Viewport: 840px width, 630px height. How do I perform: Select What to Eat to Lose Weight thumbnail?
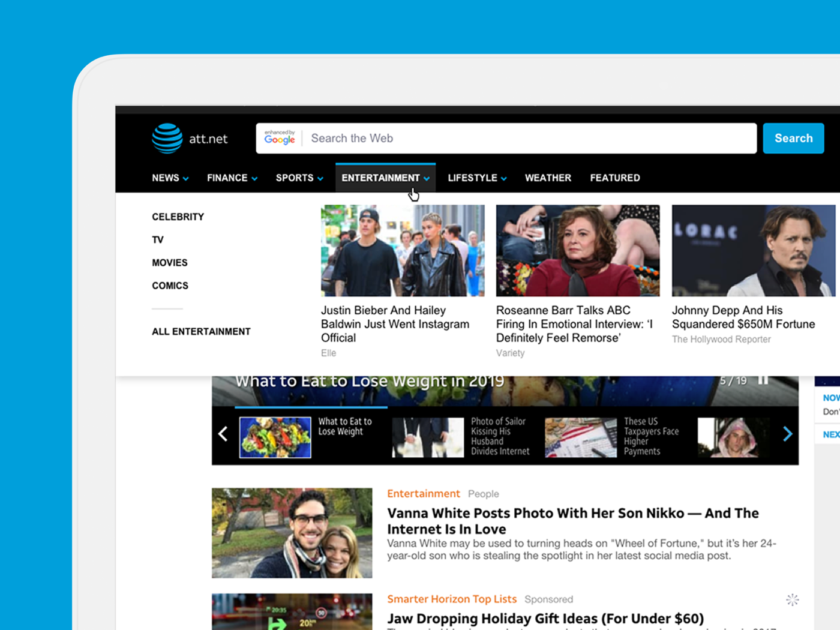(275, 437)
